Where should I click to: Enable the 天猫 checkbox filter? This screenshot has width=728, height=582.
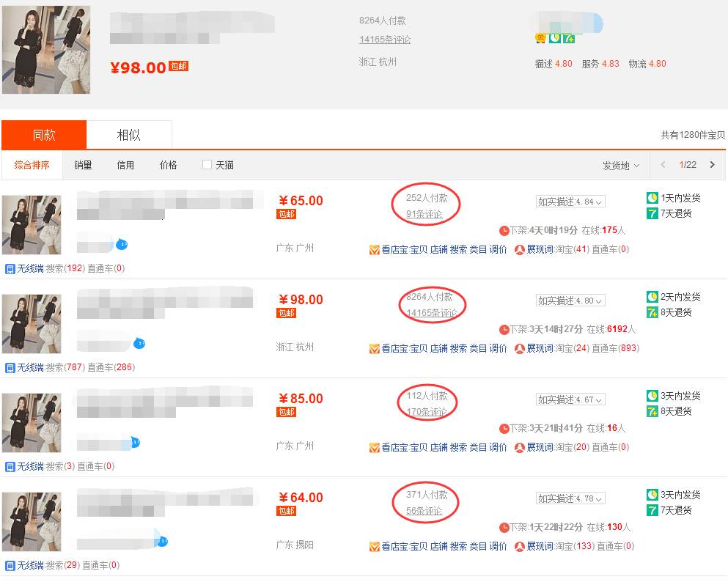coord(207,165)
